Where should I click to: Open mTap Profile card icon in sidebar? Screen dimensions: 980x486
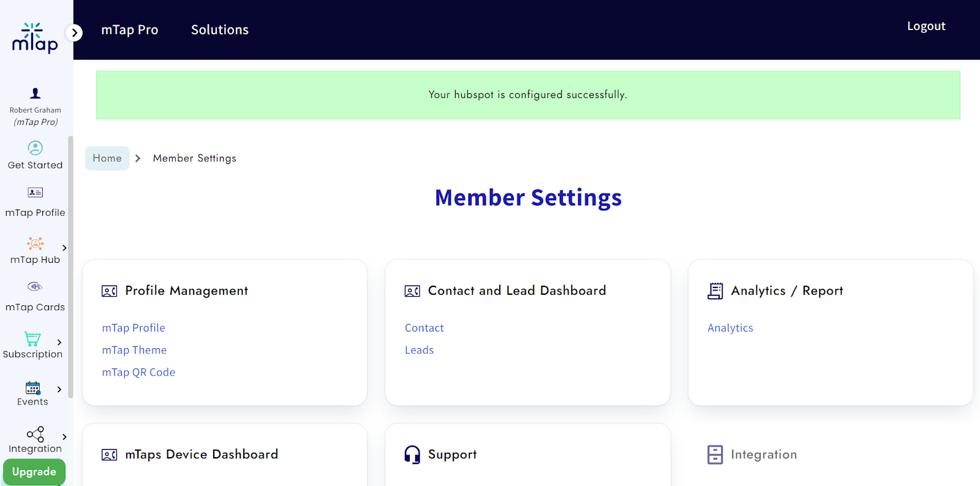35,192
